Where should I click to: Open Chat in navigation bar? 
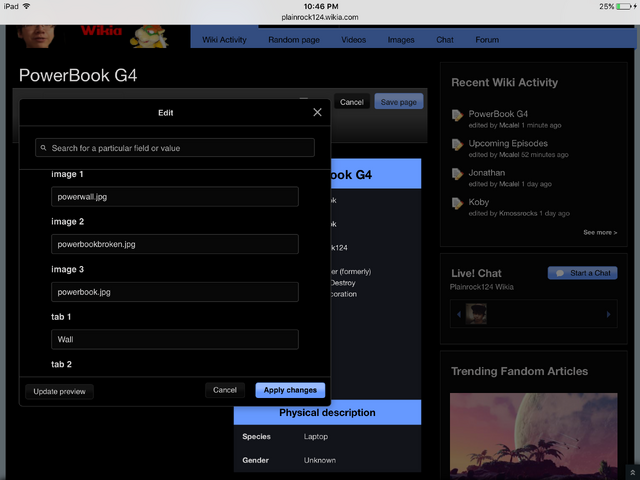[445, 40]
